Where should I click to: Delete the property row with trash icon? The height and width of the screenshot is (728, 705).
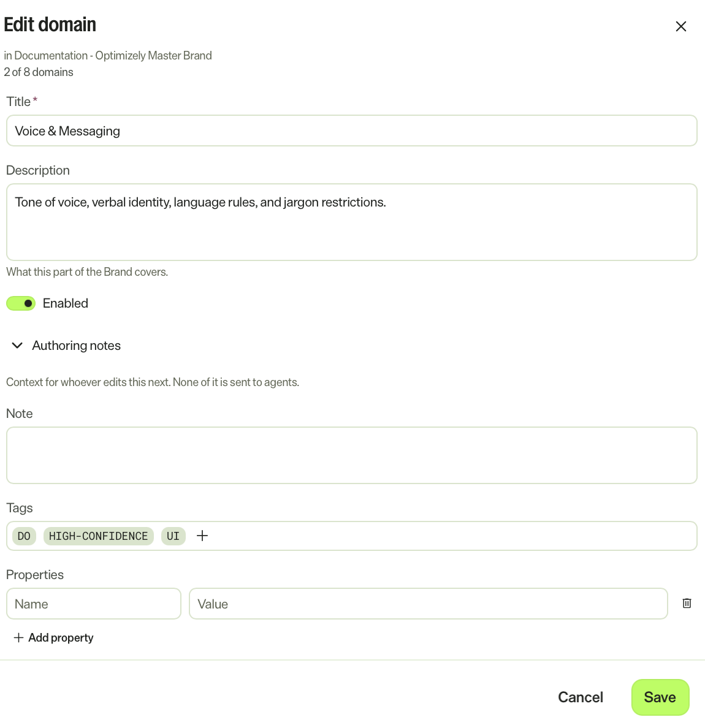687,603
